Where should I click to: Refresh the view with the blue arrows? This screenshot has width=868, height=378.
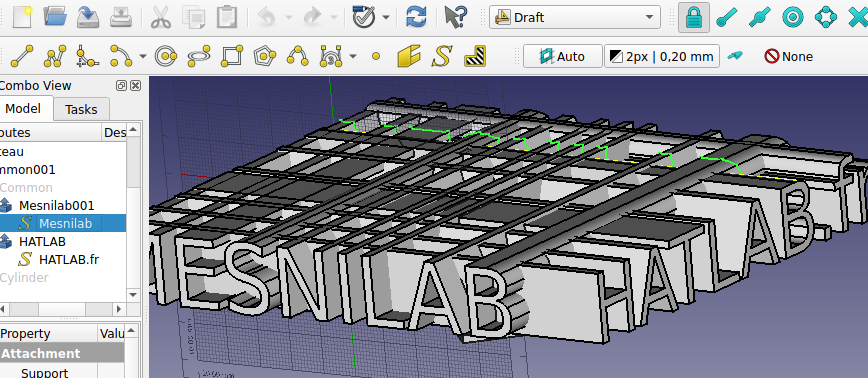click(416, 17)
